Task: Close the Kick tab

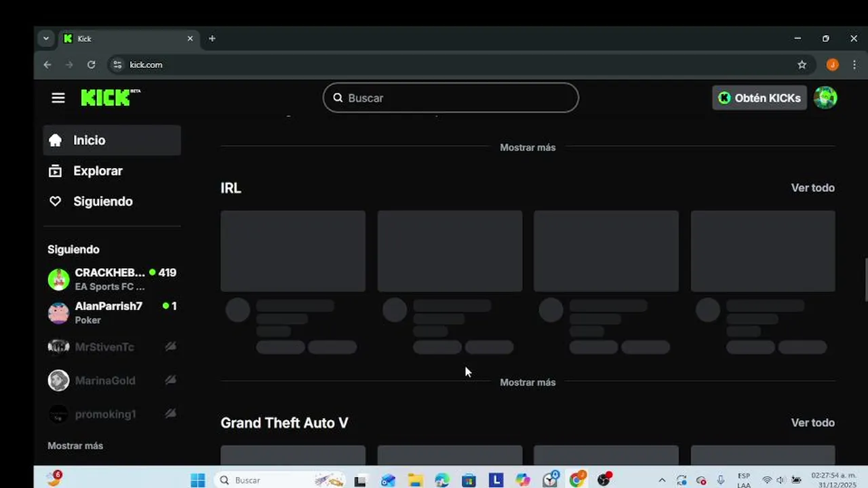Action: pyautogui.click(x=190, y=39)
